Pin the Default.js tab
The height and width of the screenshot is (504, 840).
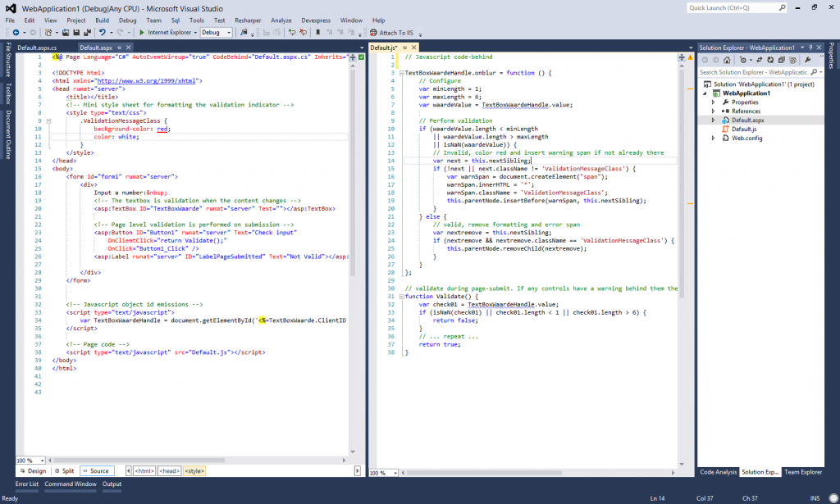coord(405,48)
